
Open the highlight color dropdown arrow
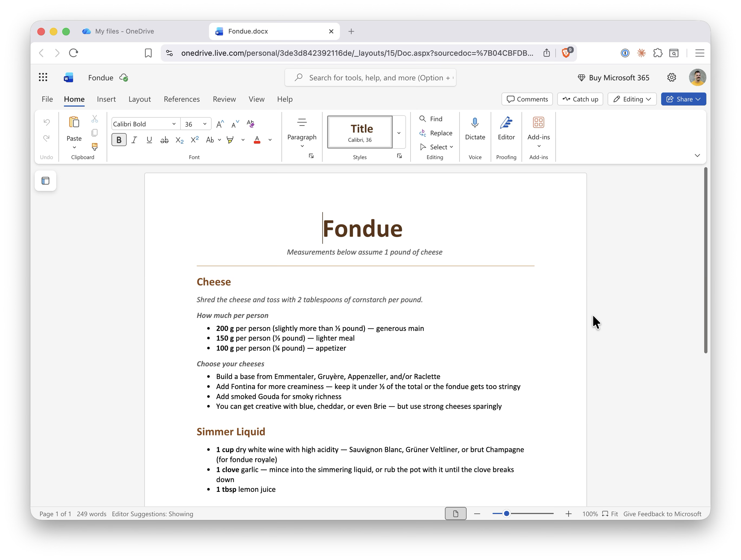(x=243, y=140)
